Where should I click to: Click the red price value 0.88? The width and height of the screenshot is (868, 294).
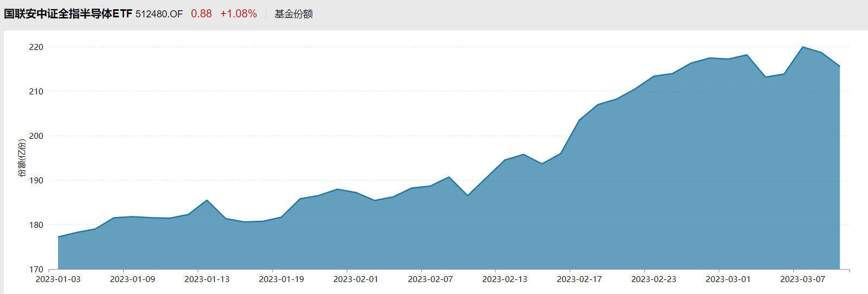pos(201,14)
